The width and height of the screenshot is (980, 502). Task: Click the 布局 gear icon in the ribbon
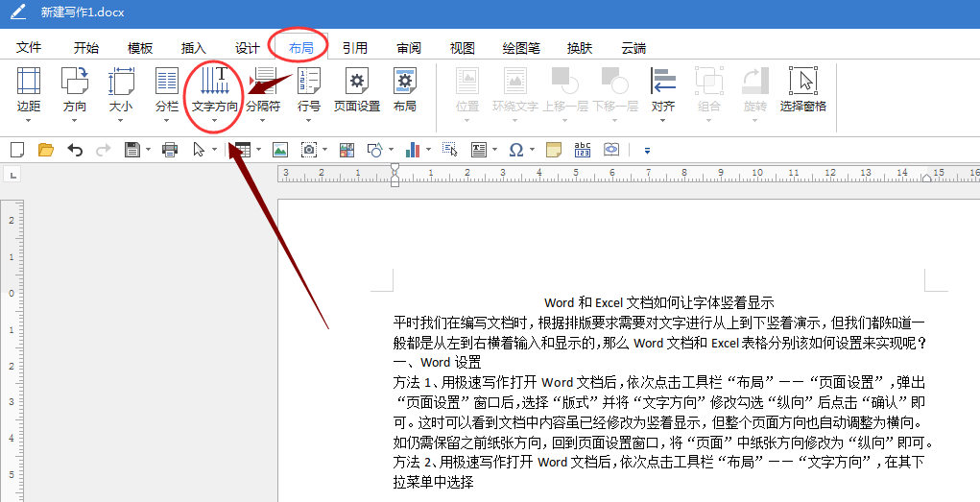pos(404,81)
